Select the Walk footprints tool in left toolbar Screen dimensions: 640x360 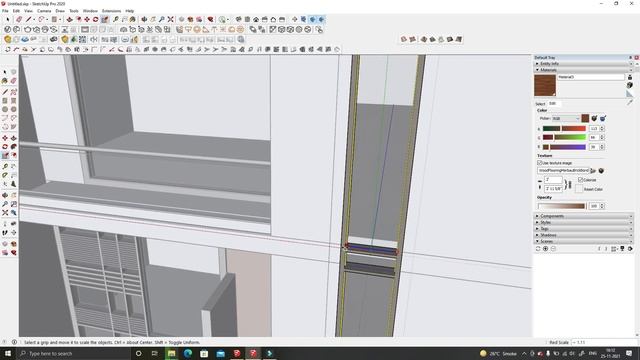5,233
